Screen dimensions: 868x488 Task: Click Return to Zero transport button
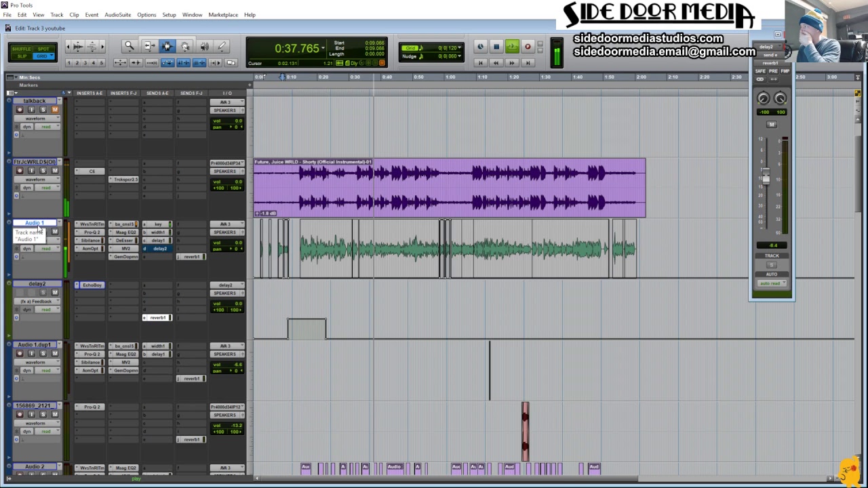coord(481,62)
